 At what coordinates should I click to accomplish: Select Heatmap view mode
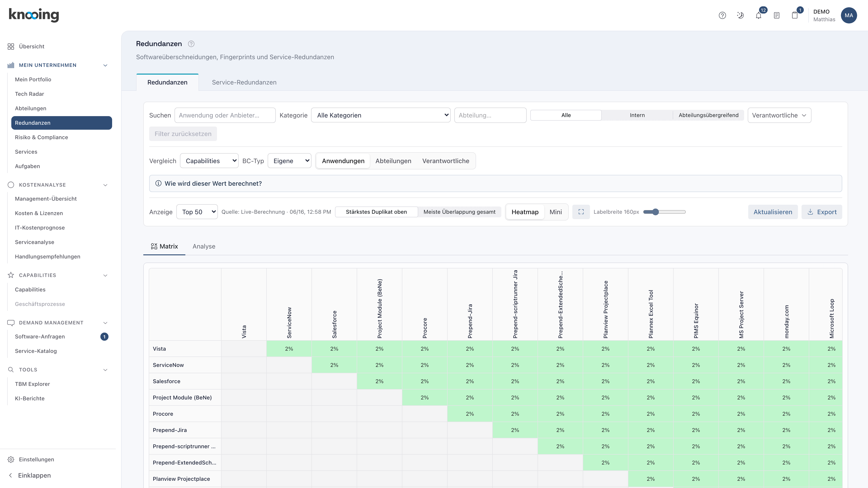pos(525,212)
